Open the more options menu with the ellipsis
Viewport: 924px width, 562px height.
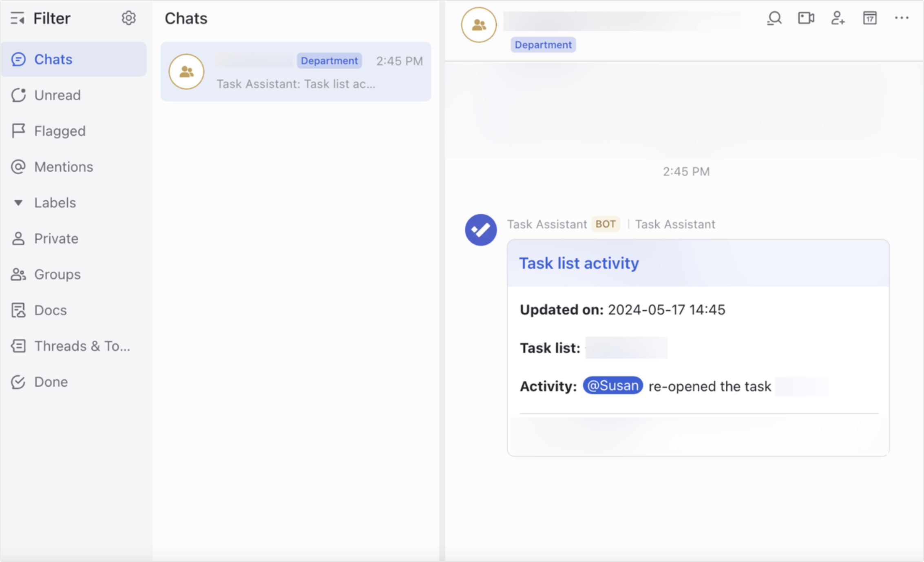[902, 18]
